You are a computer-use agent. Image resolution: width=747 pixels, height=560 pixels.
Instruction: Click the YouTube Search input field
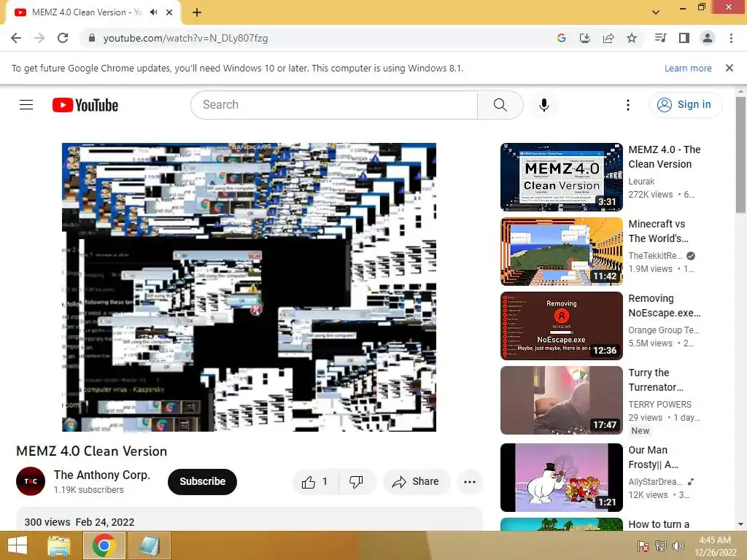(334, 105)
